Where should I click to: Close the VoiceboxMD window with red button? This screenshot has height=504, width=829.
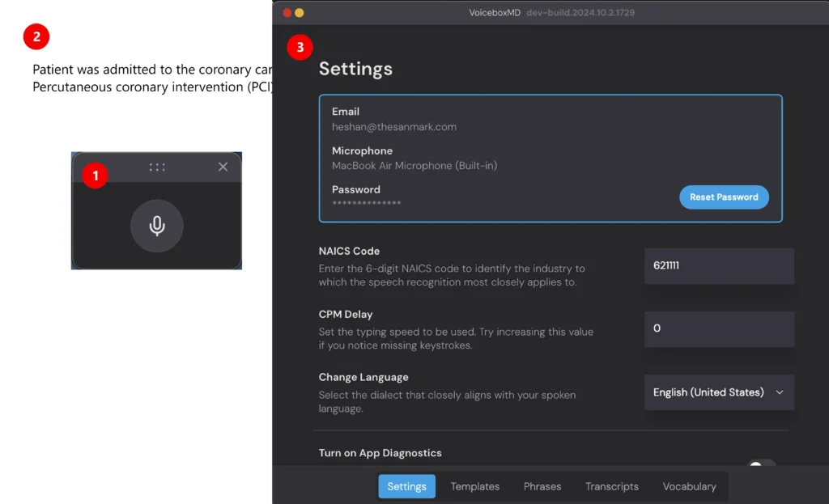(287, 13)
